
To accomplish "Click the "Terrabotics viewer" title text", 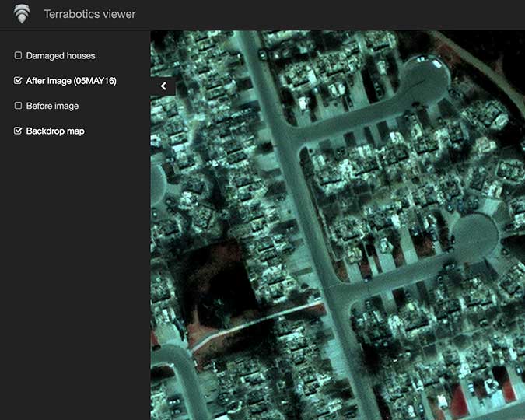I will point(89,14).
